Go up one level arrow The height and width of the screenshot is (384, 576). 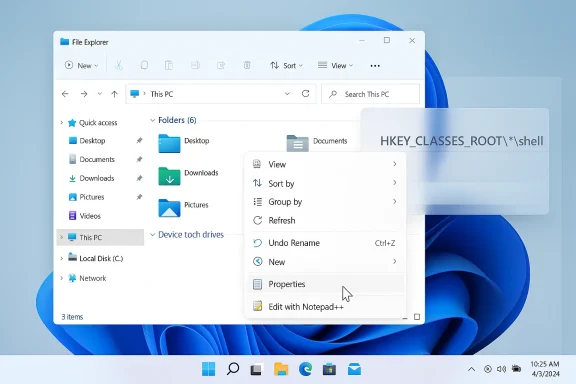tap(114, 94)
